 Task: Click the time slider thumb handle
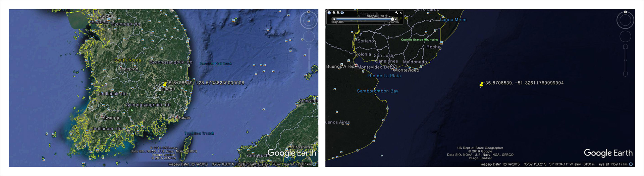tap(392, 19)
